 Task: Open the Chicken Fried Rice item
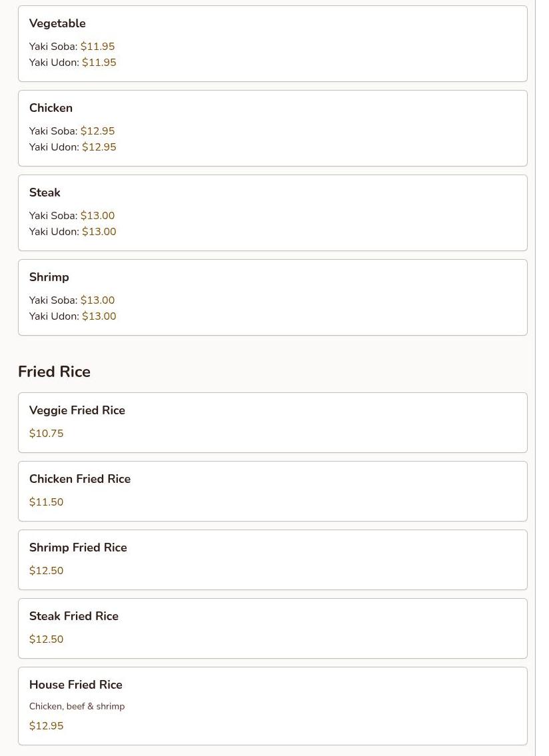(273, 491)
